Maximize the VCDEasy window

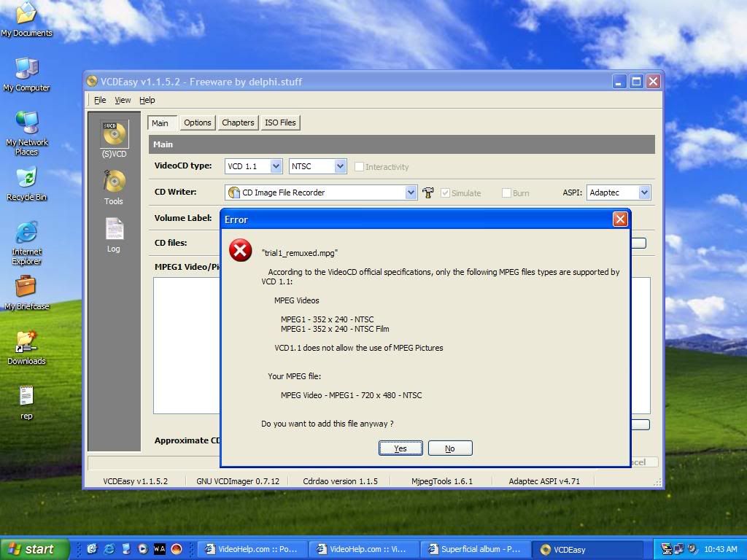[x=636, y=82]
